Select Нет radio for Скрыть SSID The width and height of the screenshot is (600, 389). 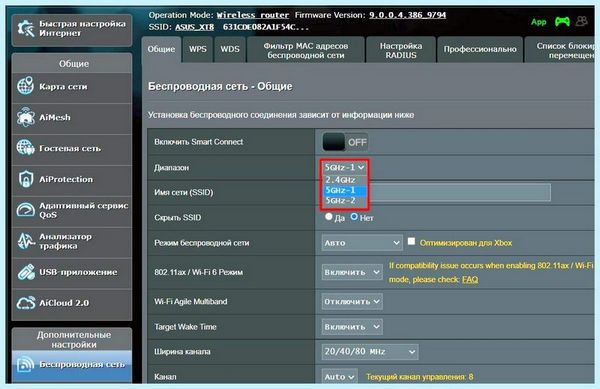354,216
